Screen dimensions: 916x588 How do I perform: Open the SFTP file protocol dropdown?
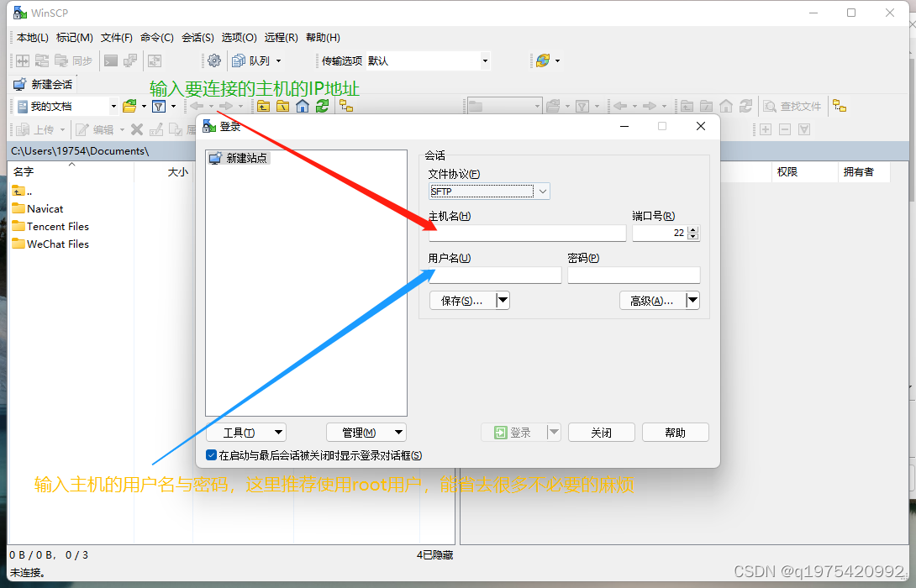point(543,192)
